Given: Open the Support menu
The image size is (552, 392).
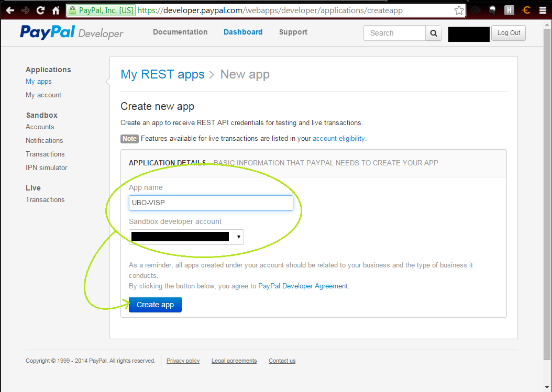Looking at the screenshot, I should tap(293, 32).
